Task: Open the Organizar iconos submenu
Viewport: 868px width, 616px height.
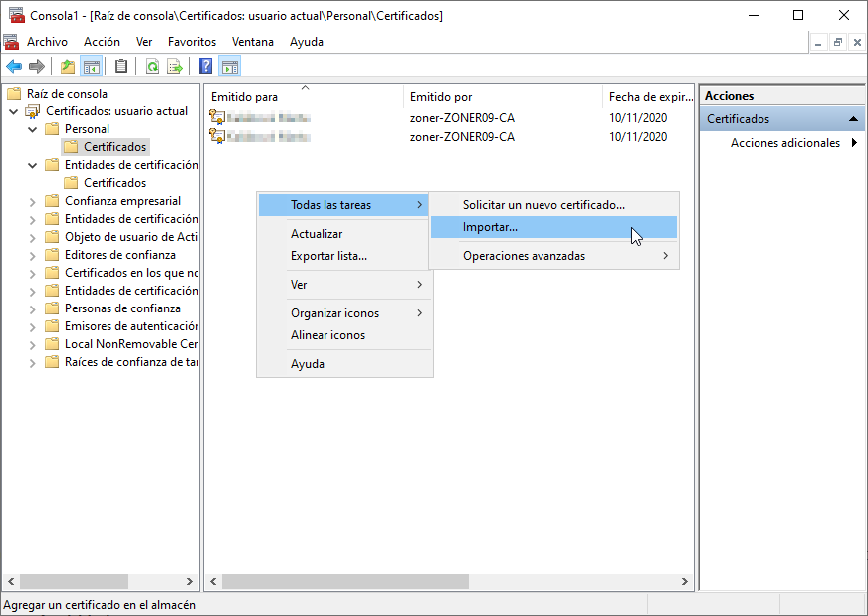Action: 344,313
